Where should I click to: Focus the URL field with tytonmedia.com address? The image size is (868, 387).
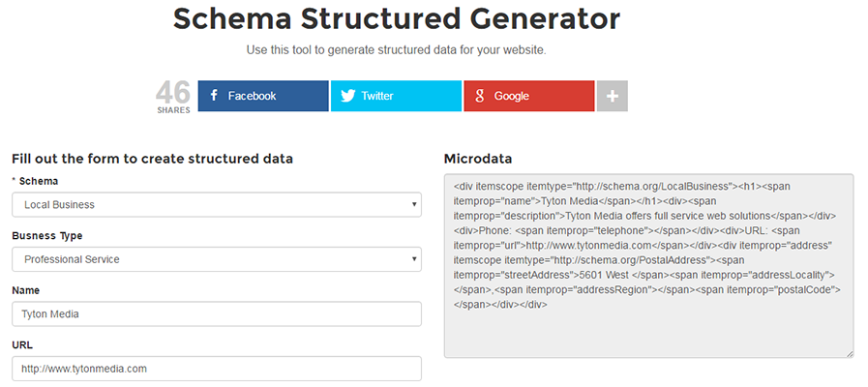pyautogui.click(x=216, y=369)
